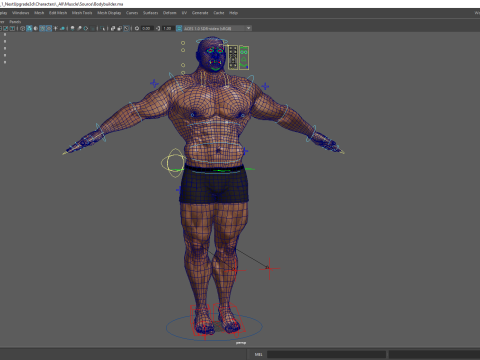The image size is (480, 360).
Task: Open the Panels menu in viewport
Action: coord(15,22)
